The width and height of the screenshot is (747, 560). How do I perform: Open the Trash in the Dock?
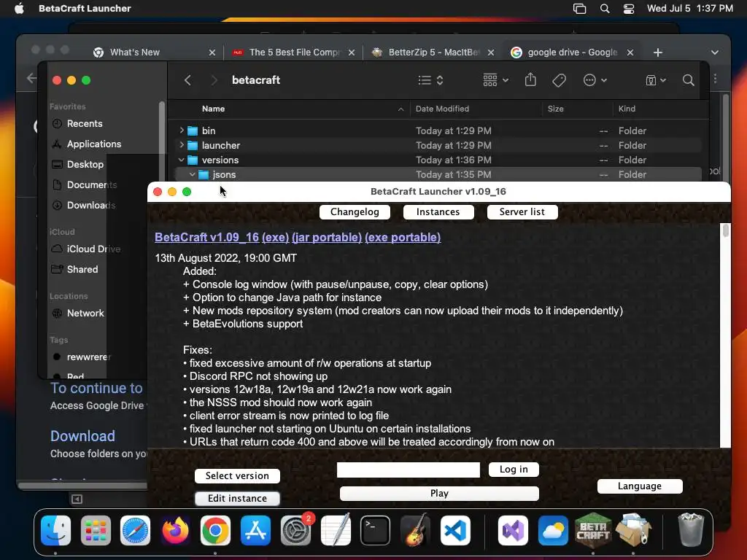pos(690,531)
